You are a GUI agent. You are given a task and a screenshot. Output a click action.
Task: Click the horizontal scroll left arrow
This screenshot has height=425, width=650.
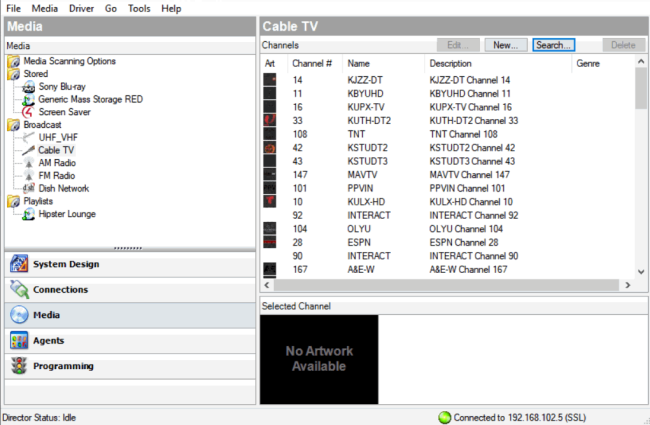[267, 285]
